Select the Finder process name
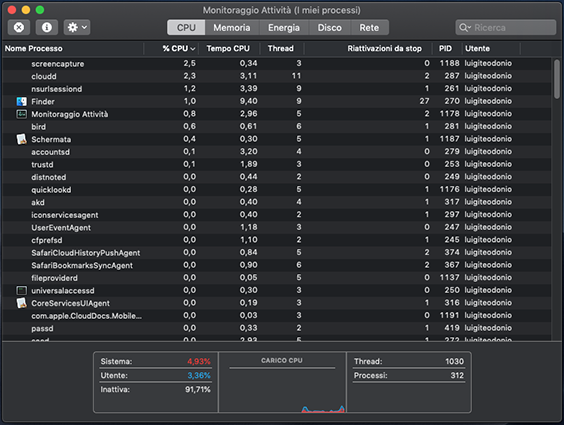The width and height of the screenshot is (564, 425). (43, 102)
